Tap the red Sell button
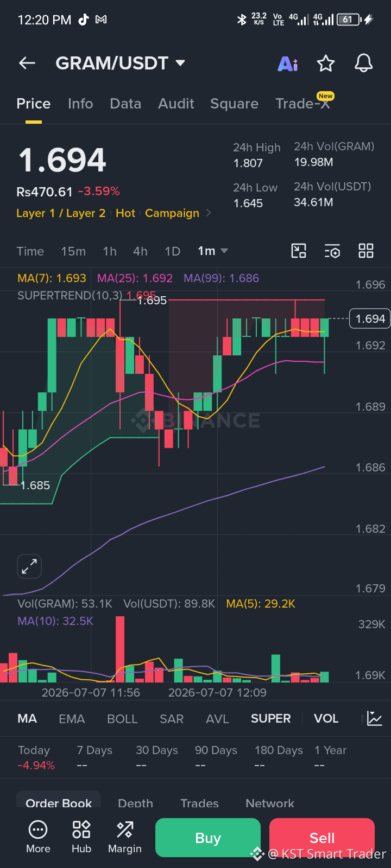Screen dimensions: 391x868 [x=322, y=838]
